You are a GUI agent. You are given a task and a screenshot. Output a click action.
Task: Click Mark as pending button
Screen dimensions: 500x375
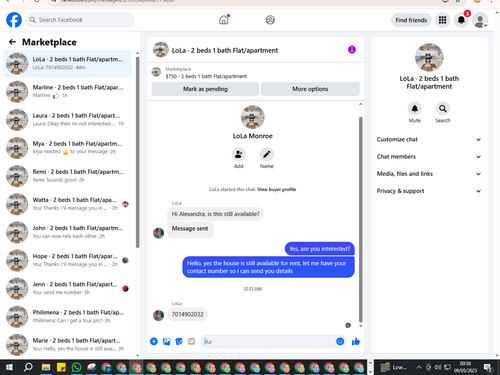(205, 89)
